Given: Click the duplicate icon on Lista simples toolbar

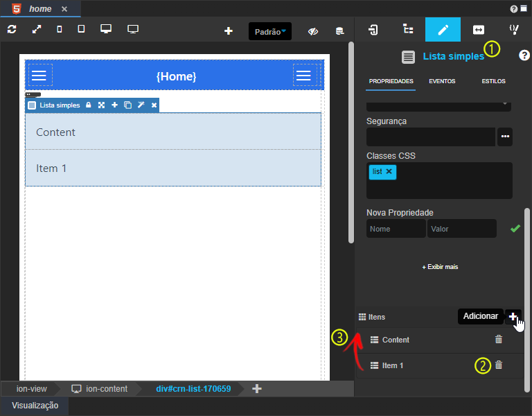Looking at the screenshot, I should (x=127, y=105).
